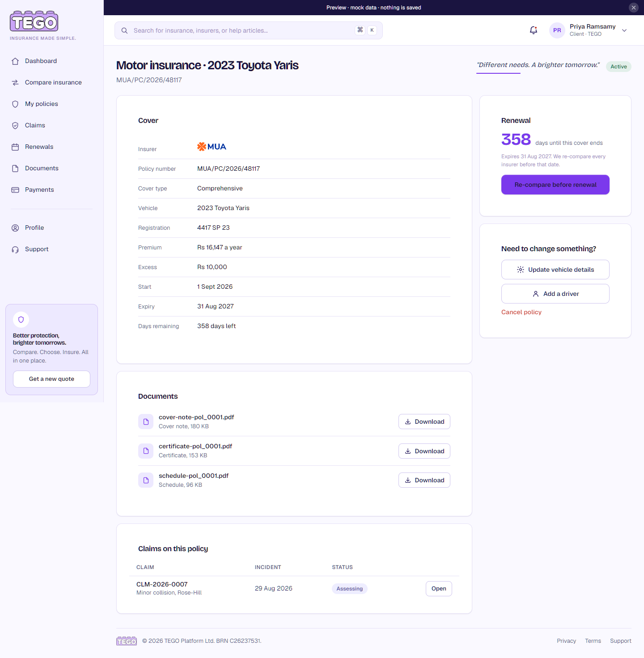
Task: Download cover-note-pol_0001.pdf
Action: coord(424,422)
